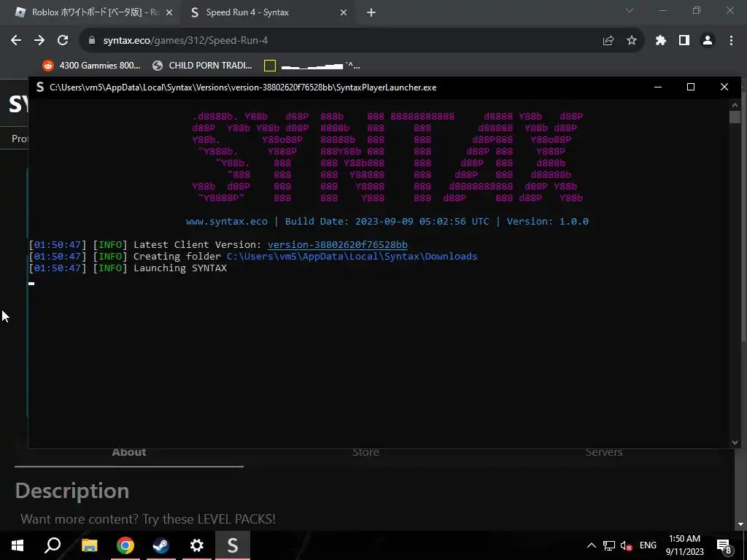Open the 4300 Gammies 800... Reddit bookmark
747x560 pixels.
coord(91,65)
